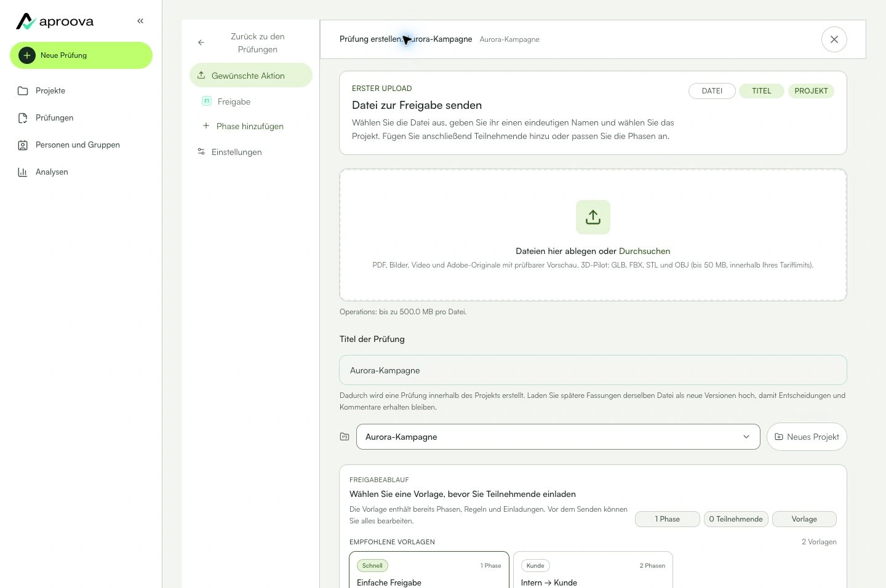This screenshot has width=886, height=588.
Task: Close the Prüfung erstellen dialog
Action: coord(834,39)
